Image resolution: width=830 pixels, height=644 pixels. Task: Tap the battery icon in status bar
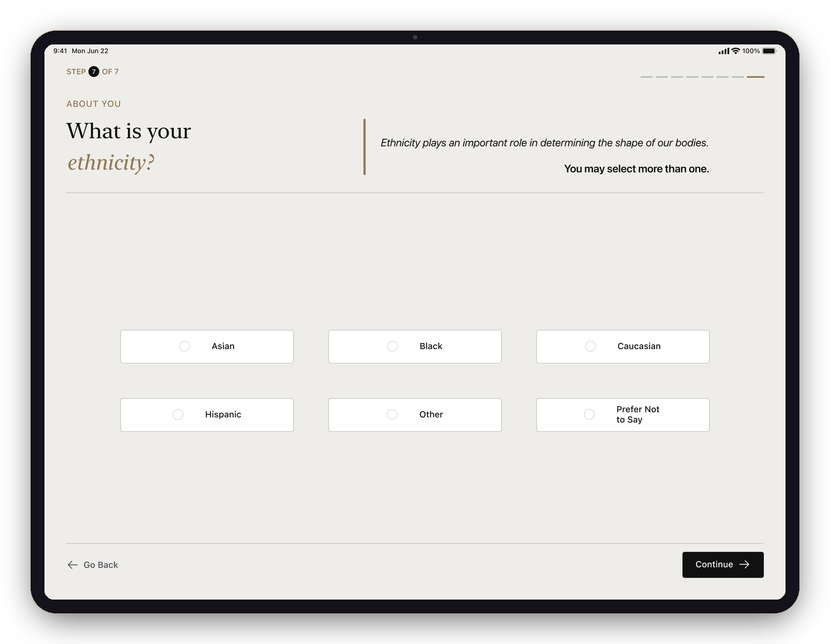769,51
